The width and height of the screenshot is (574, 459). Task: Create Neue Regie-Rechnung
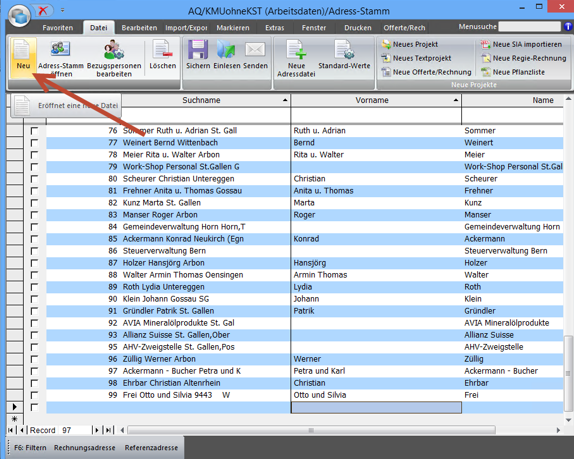tap(523, 58)
